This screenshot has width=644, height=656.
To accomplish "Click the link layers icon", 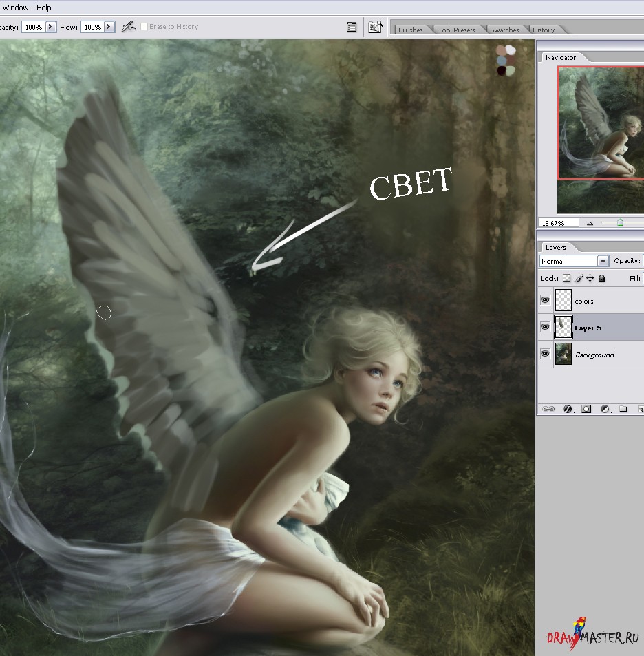I will [548, 409].
